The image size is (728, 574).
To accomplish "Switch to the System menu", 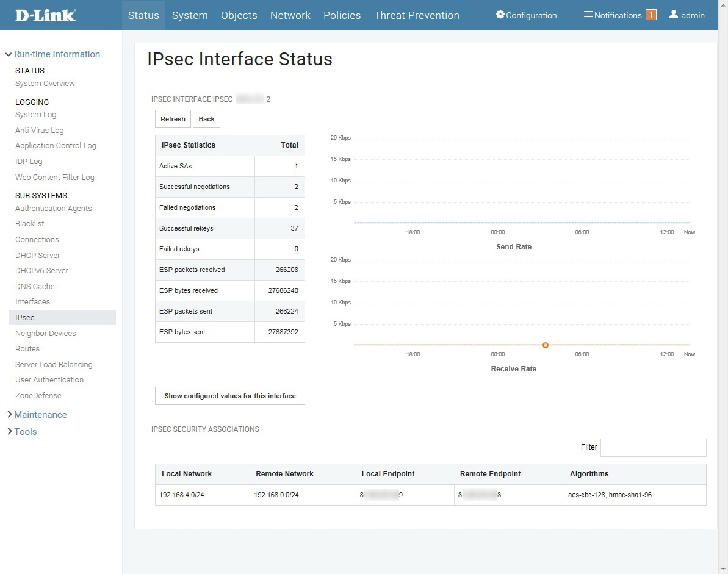I will [190, 15].
